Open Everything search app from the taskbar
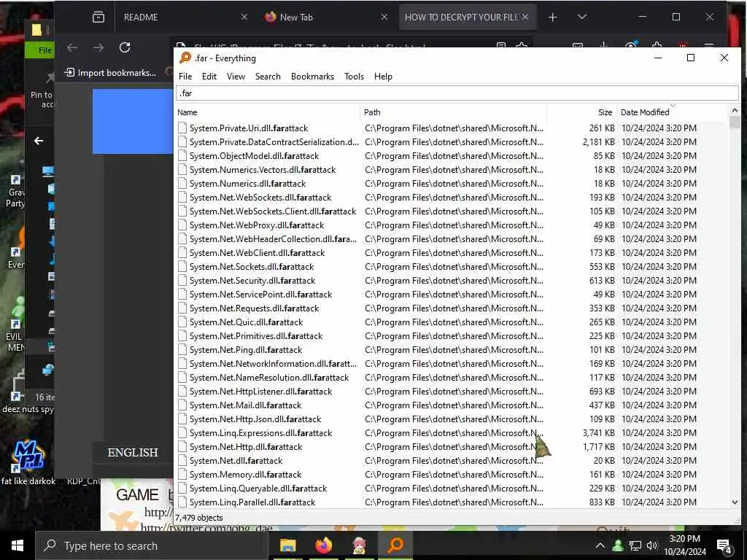This screenshot has height=560, width=747. [395, 545]
